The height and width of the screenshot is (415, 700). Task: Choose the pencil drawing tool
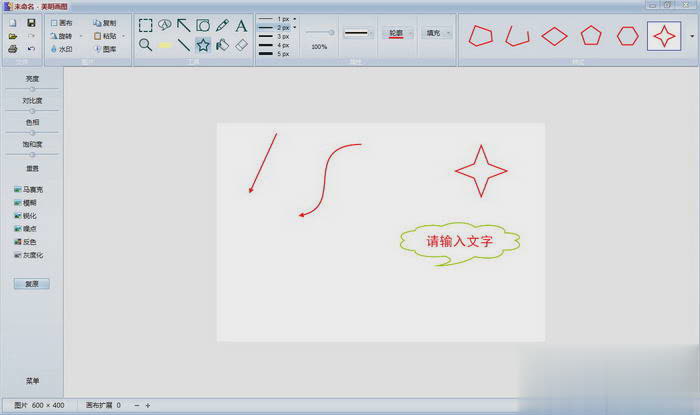coord(222,25)
